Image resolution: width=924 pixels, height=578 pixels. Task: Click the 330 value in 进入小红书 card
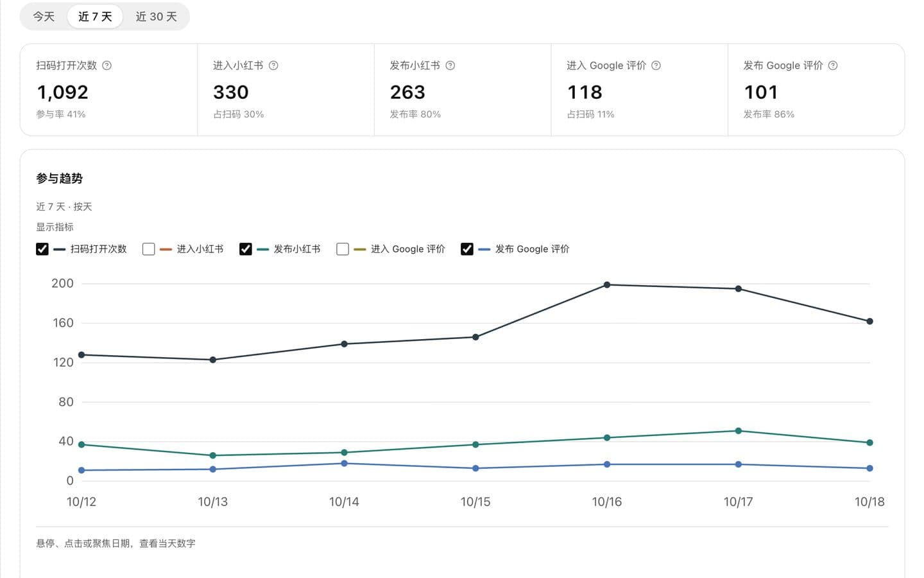coord(231,92)
